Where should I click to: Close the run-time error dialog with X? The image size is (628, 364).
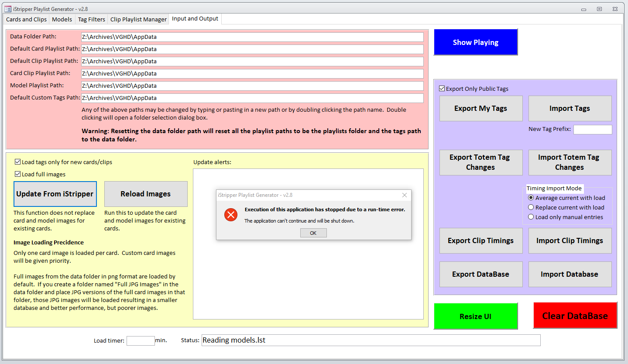404,195
